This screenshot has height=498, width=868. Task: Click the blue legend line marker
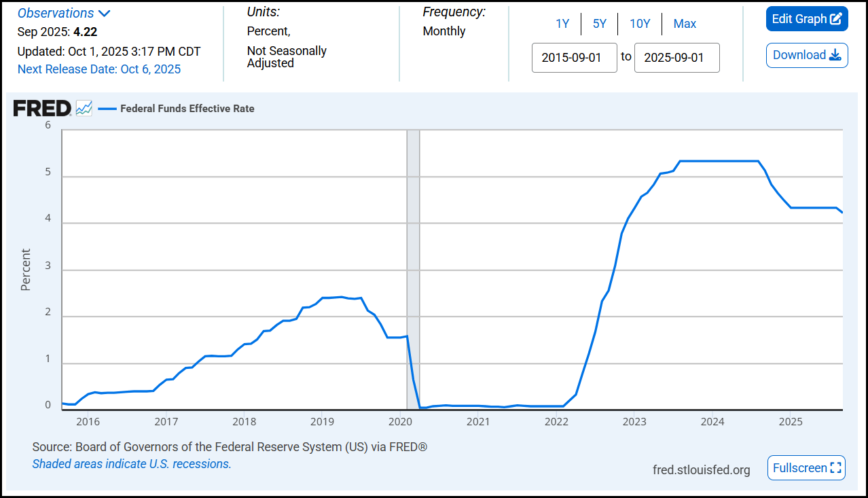[107, 107]
